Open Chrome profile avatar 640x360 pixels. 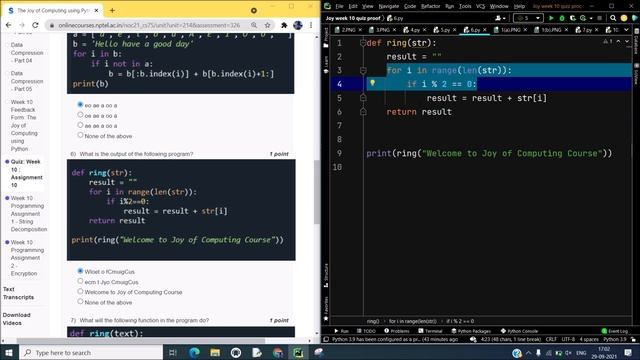(298, 25)
